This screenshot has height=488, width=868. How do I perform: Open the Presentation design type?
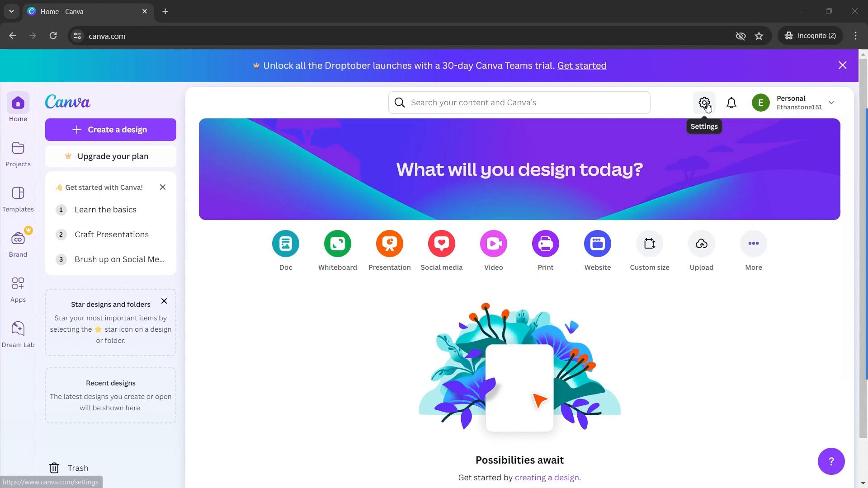(x=389, y=243)
